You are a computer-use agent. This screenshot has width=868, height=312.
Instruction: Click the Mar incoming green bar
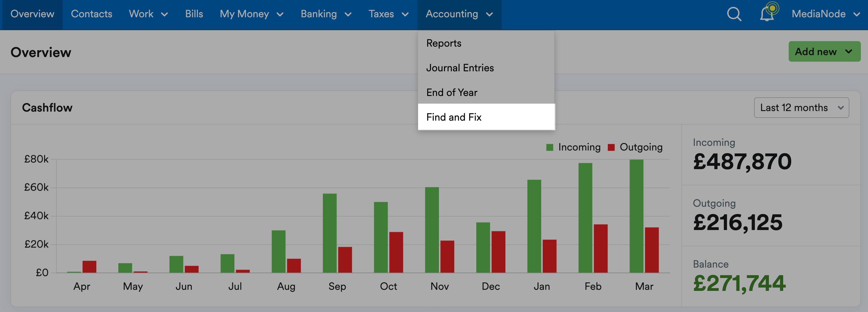click(636, 216)
